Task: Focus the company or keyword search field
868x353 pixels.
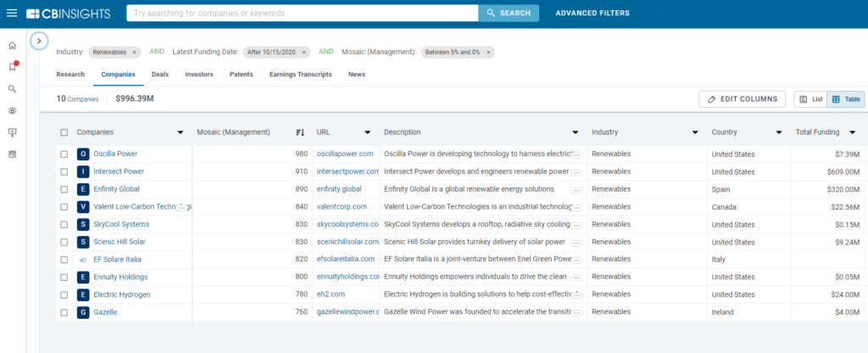Action: coord(303,14)
